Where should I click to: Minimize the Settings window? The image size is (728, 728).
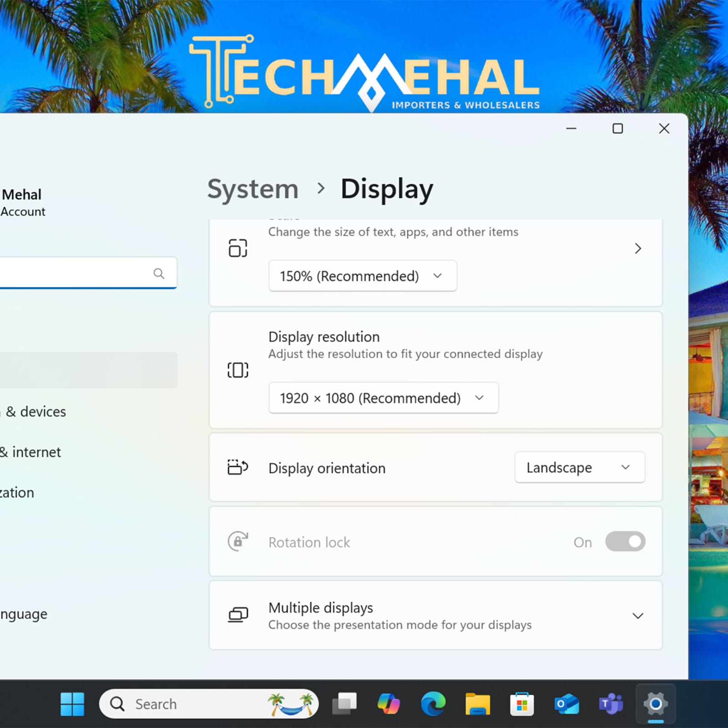(x=571, y=129)
